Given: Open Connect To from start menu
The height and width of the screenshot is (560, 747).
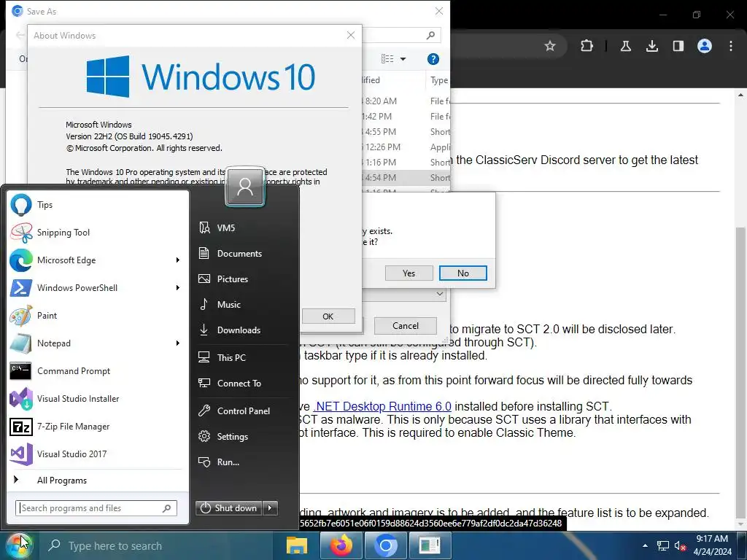Looking at the screenshot, I should 243,384.
